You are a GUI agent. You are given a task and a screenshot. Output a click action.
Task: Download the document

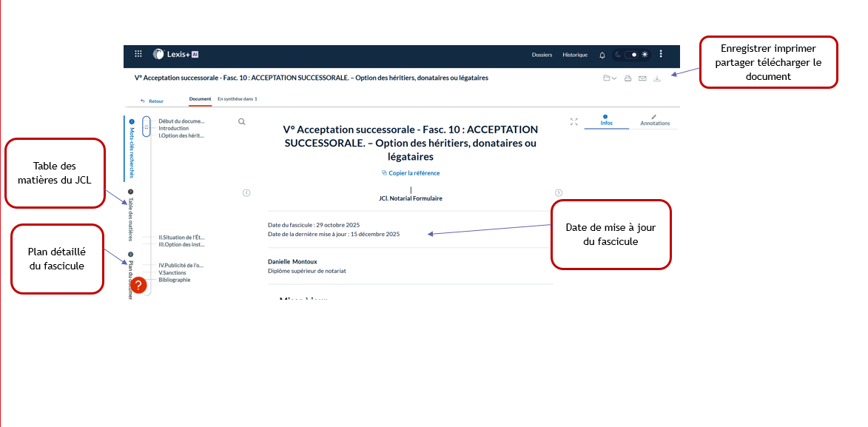(657, 78)
